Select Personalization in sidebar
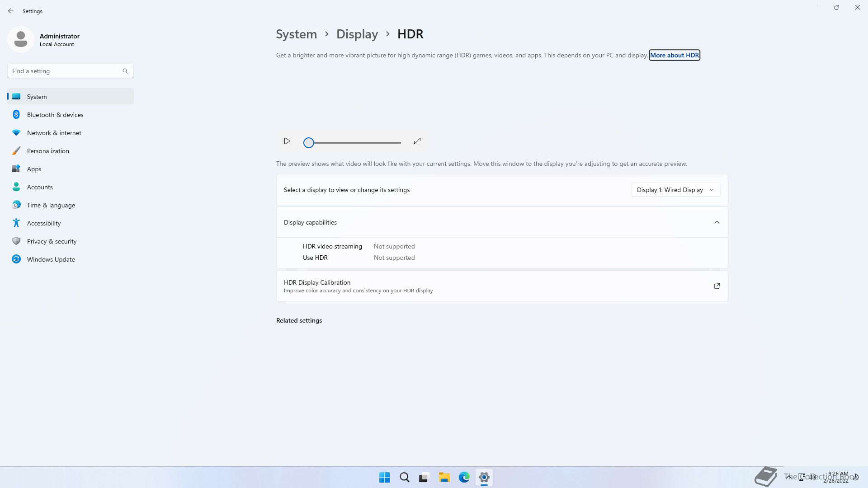 point(48,151)
